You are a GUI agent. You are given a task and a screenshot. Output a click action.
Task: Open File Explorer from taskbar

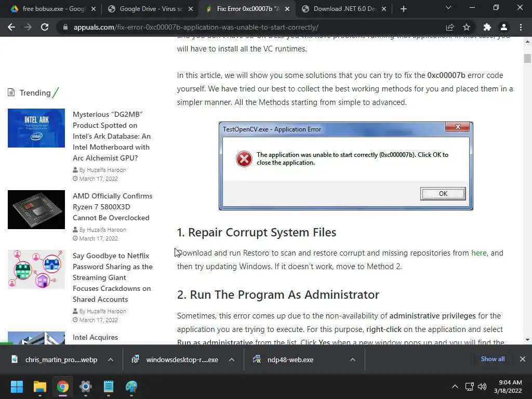coord(39,387)
